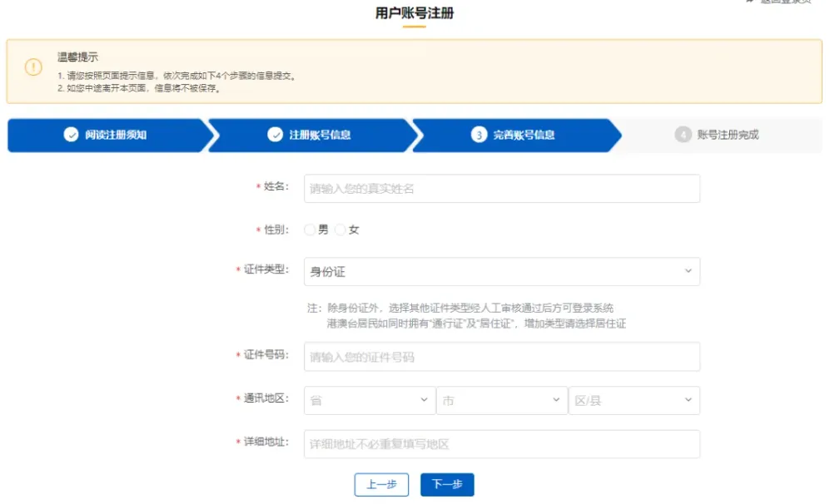This screenshot has height=504, width=830.
Task: Open the 区/县 district dropdown
Action: pyautogui.click(x=634, y=400)
